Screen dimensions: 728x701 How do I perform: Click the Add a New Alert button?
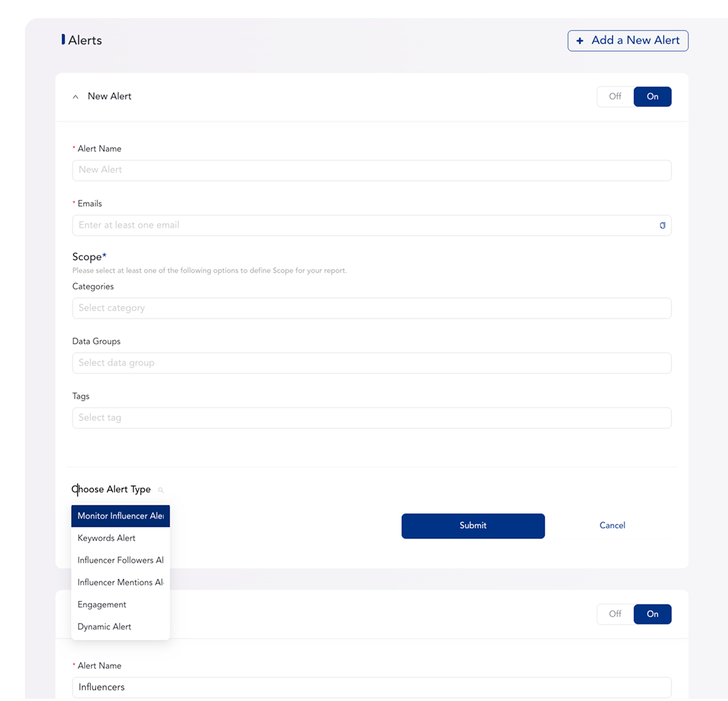627,41
